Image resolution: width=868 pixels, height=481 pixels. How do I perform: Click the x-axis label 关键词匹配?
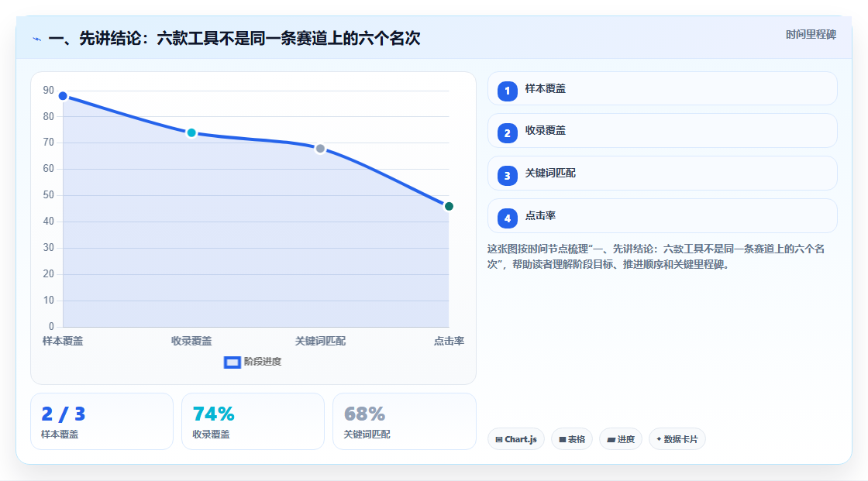point(320,341)
